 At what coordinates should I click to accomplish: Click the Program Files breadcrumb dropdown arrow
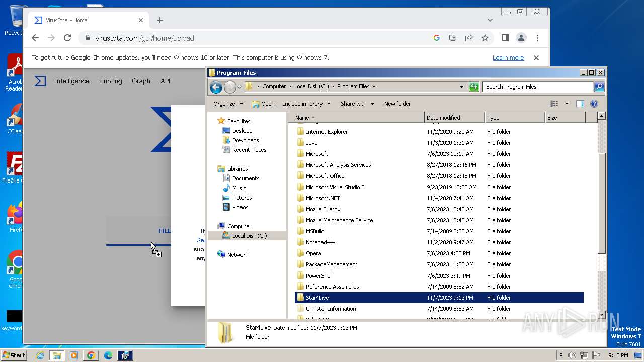374,86
